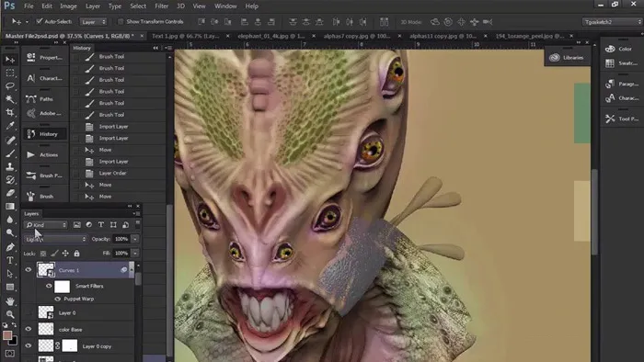Click the Lock all padlock icon

[x=76, y=254]
